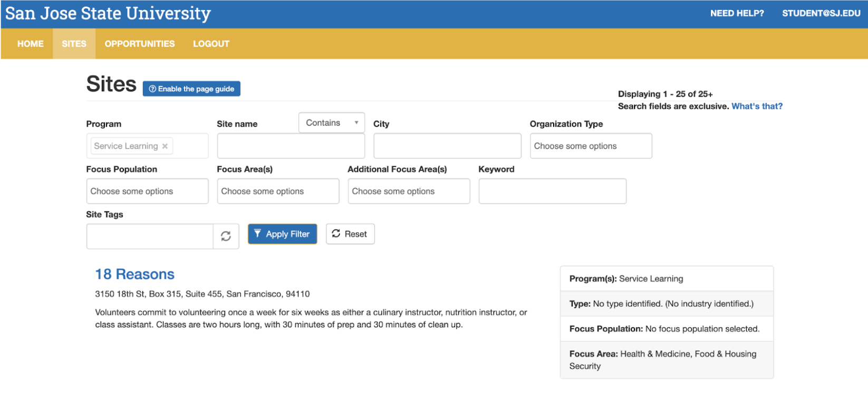Remove the Service Learning program tag
868x396 pixels.
tap(165, 146)
